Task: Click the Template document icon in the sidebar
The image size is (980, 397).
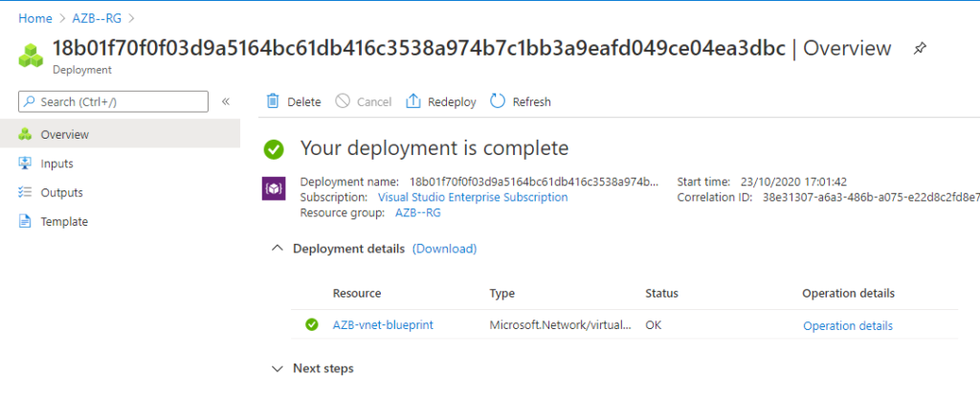Action: coord(25,221)
